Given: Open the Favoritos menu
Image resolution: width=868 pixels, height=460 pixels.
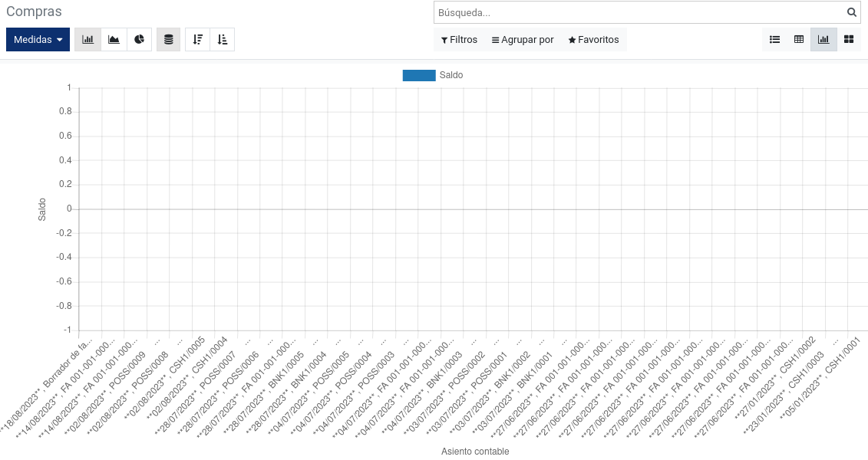Looking at the screenshot, I should (x=593, y=40).
